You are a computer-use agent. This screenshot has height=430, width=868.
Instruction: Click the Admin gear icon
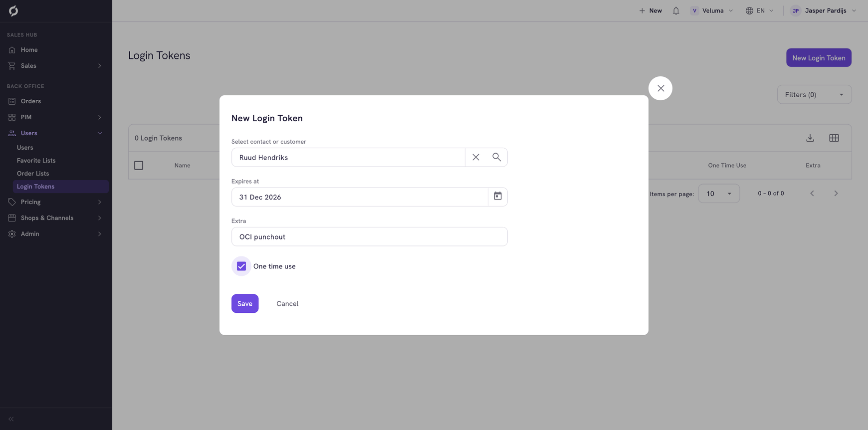tap(12, 234)
